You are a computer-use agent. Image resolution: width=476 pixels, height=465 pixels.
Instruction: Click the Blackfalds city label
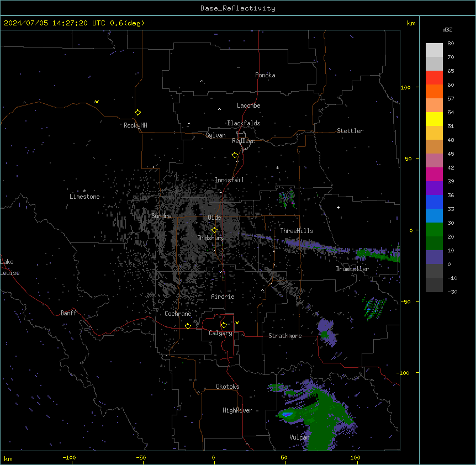coord(244,123)
